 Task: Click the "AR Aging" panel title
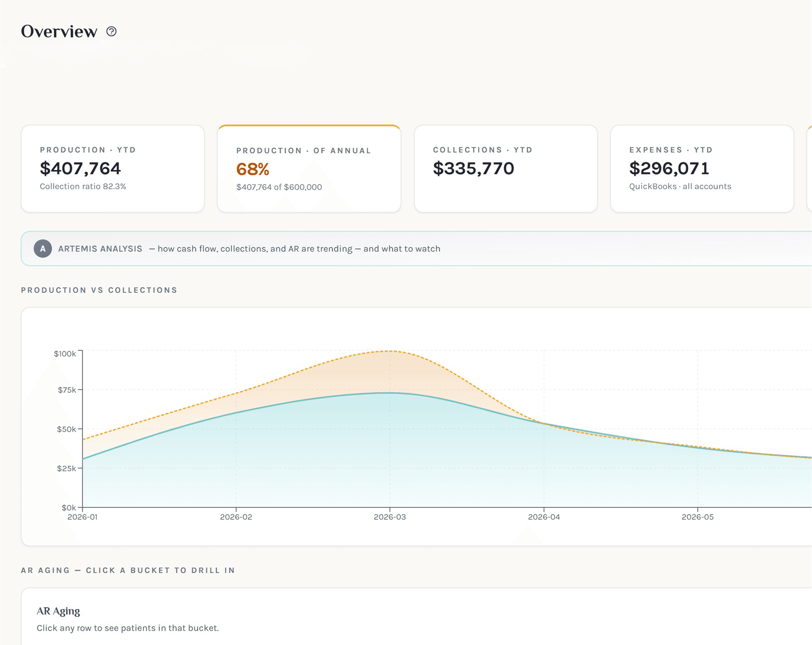click(58, 611)
